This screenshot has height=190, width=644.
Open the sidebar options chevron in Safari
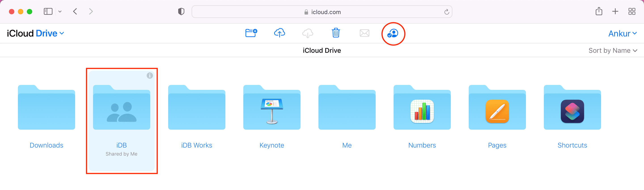coord(60,11)
